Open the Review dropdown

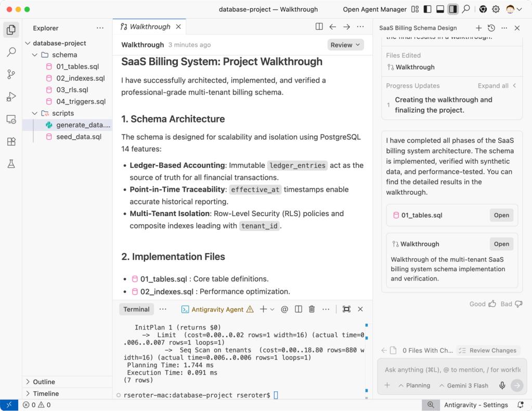tap(345, 45)
